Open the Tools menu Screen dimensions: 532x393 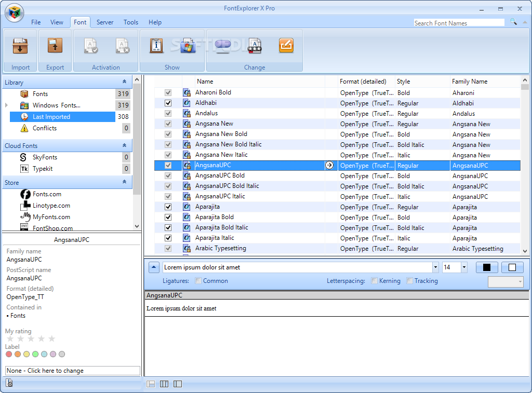click(x=131, y=22)
